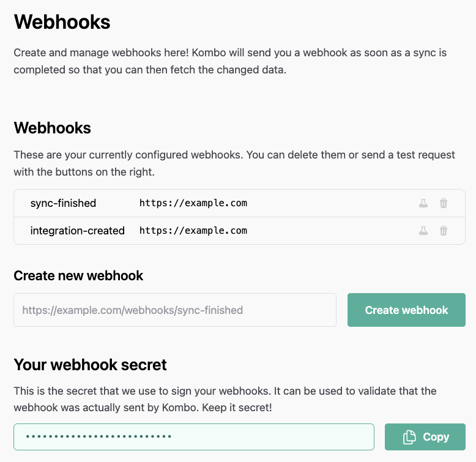Viewport: 476px width, 462px height.
Task: Send test request for integration-created webhook
Action: click(423, 231)
